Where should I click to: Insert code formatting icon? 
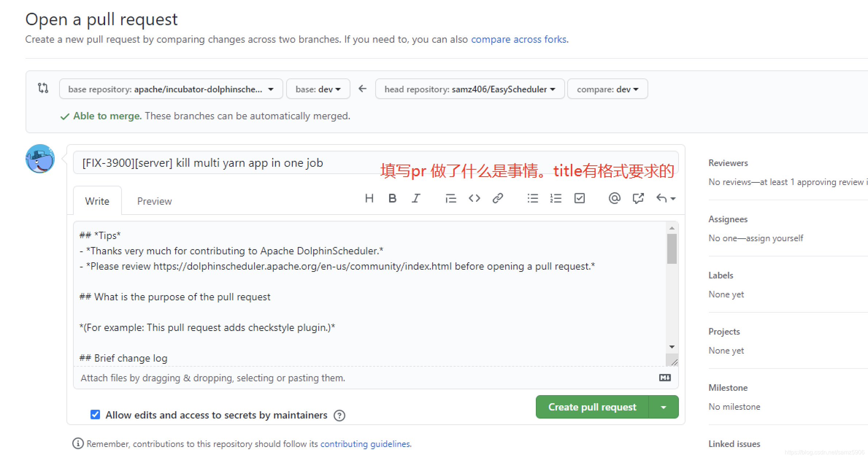click(474, 198)
